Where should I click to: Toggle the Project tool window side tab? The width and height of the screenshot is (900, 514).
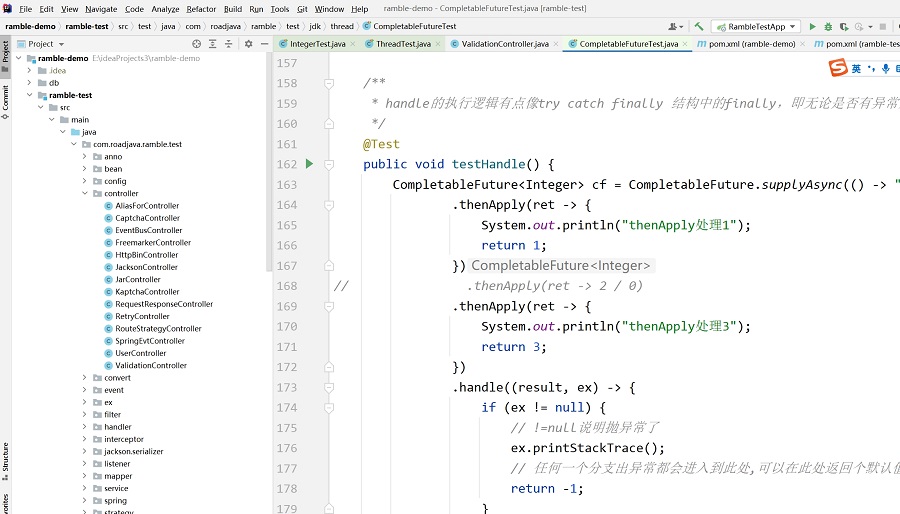coord(5,56)
